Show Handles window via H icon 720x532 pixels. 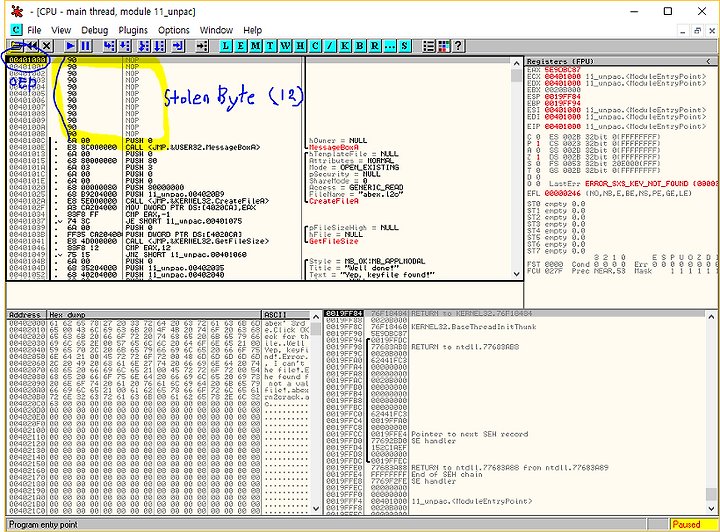click(x=300, y=46)
